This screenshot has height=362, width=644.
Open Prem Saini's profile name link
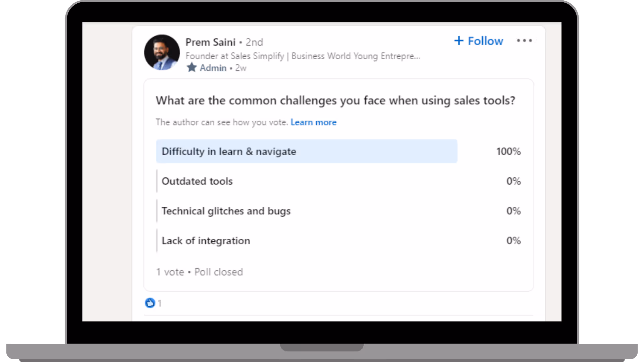(210, 42)
